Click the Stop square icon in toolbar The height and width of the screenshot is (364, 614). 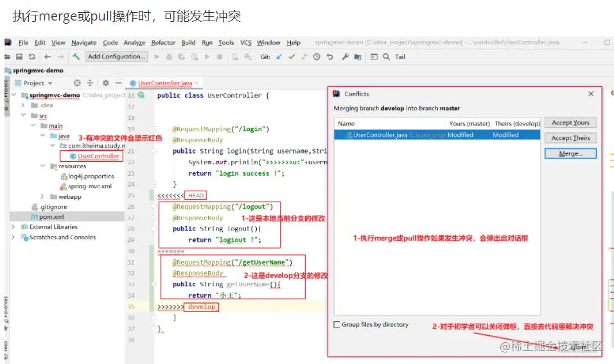click(x=220, y=56)
